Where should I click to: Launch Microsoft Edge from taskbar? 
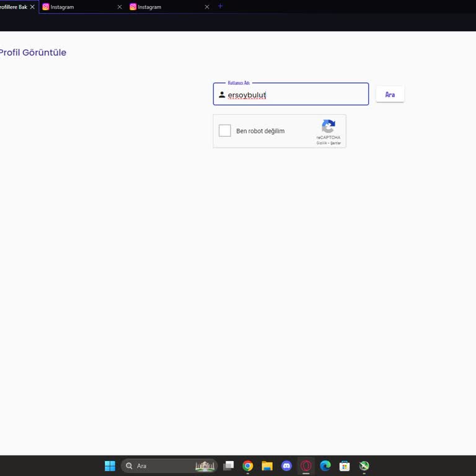325,465
